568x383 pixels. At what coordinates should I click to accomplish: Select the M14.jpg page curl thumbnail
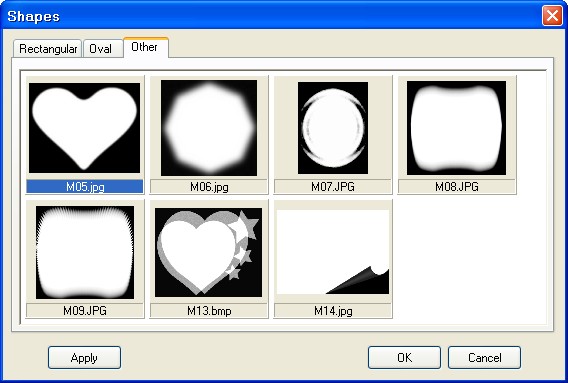(x=333, y=252)
